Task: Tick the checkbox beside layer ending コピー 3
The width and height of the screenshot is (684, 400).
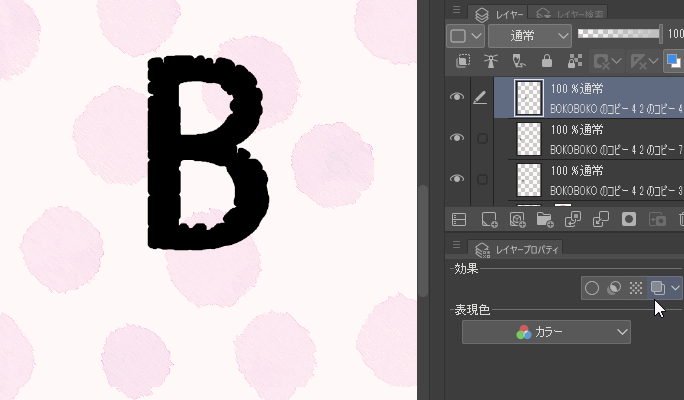Action: 482,179
